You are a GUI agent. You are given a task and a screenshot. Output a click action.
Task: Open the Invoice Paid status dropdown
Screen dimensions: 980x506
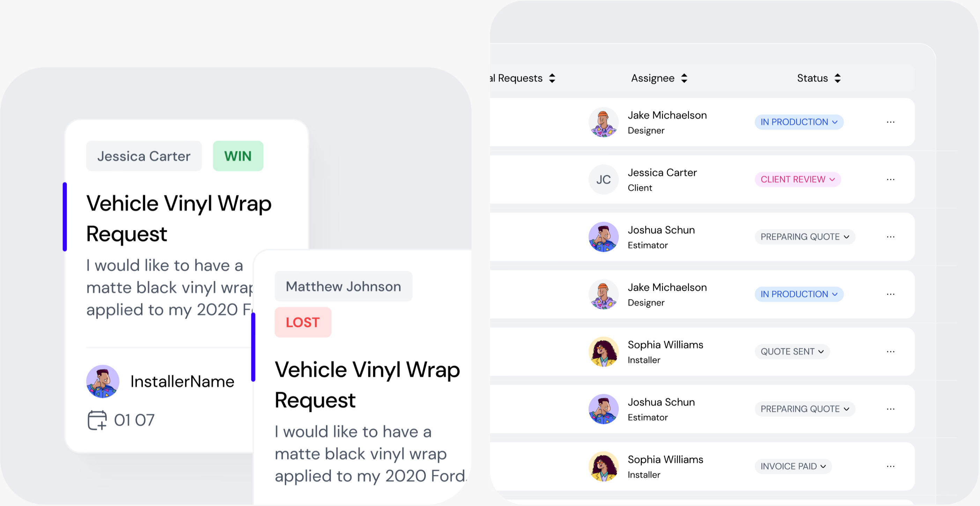(x=793, y=466)
